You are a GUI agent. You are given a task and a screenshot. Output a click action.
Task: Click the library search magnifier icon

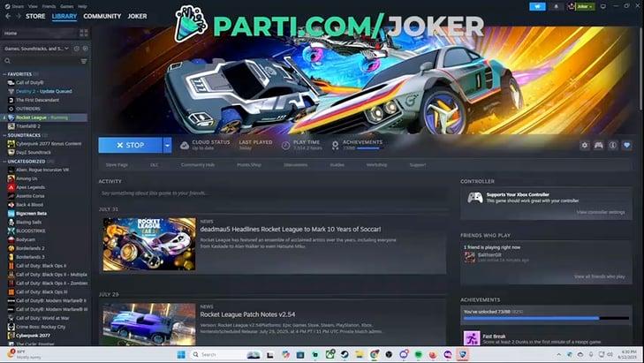tap(7, 61)
